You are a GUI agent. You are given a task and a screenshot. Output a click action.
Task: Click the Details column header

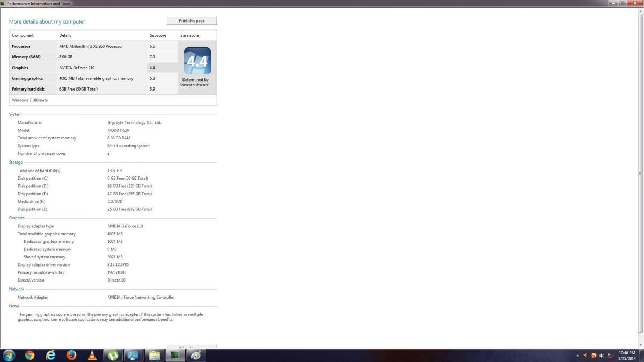[65, 35]
